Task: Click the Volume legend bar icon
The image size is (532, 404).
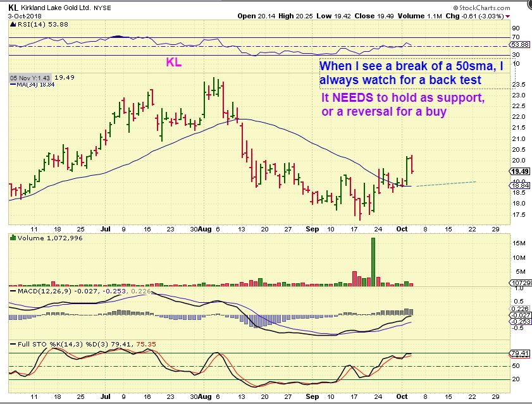Action: [x=13, y=238]
